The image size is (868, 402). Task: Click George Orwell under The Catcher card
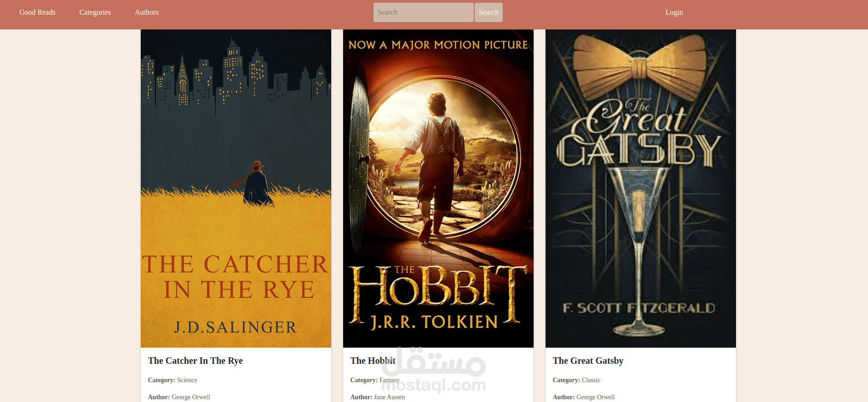click(x=190, y=397)
